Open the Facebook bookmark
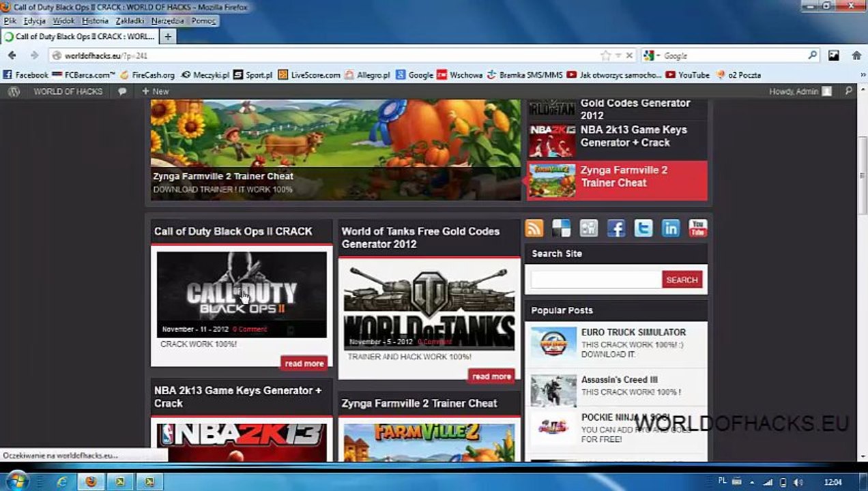The image size is (868, 491). 26,75
